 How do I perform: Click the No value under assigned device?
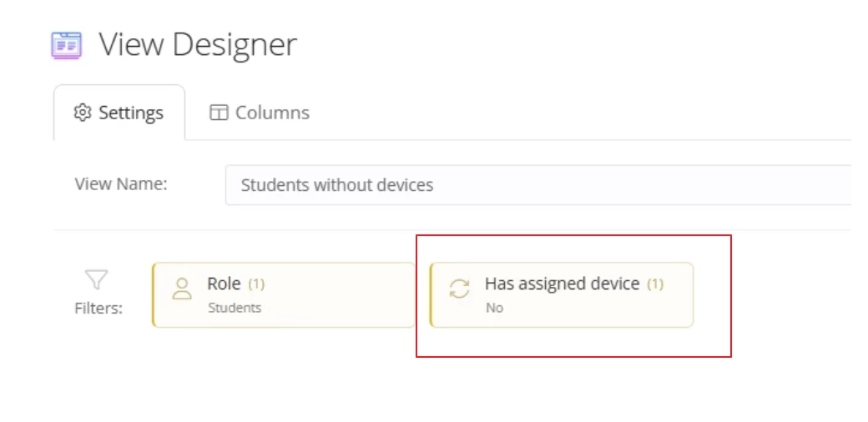tap(494, 308)
